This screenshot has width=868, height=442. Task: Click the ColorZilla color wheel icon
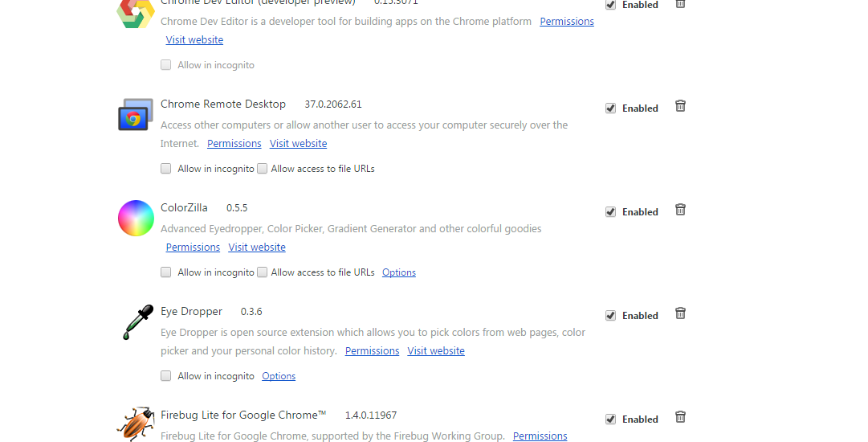135,219
